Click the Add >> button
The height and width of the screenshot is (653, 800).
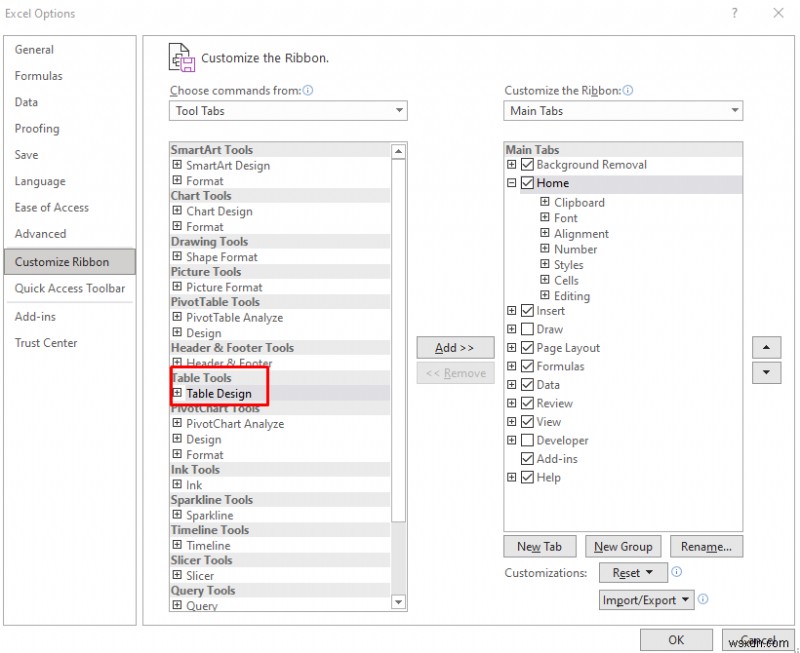coord(455,347)
